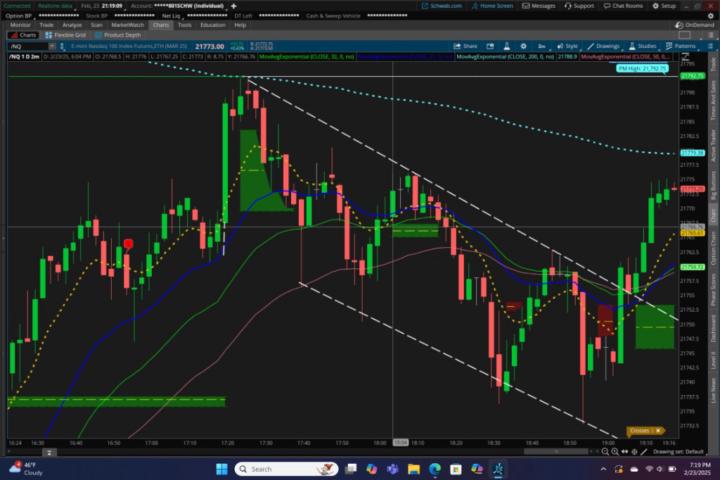Launch OnDemand mode

695,25
